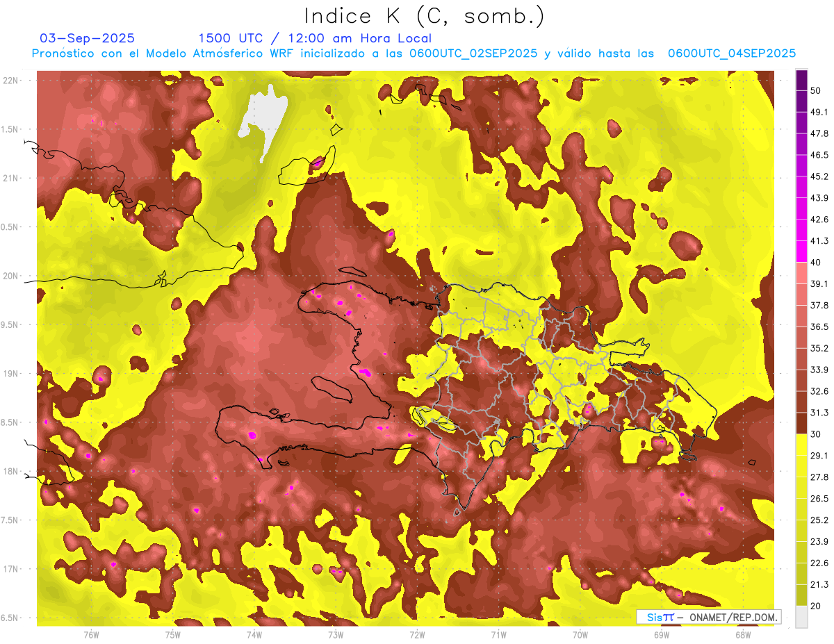Click the 73W longitude axis label

click(336, 634)
